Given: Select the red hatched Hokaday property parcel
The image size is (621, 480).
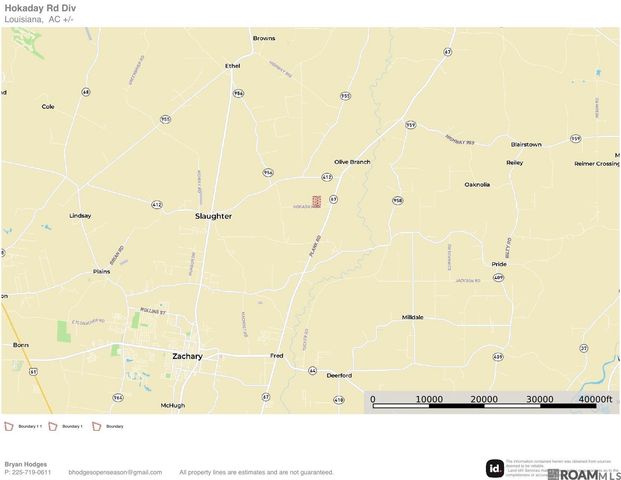Looking at the screenshot, I should point(316,202).
